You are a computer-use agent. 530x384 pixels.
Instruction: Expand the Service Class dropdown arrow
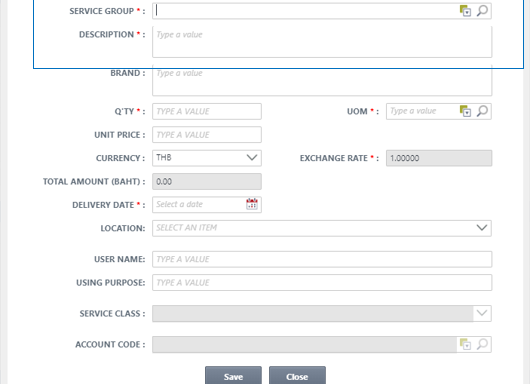[482, 313]
